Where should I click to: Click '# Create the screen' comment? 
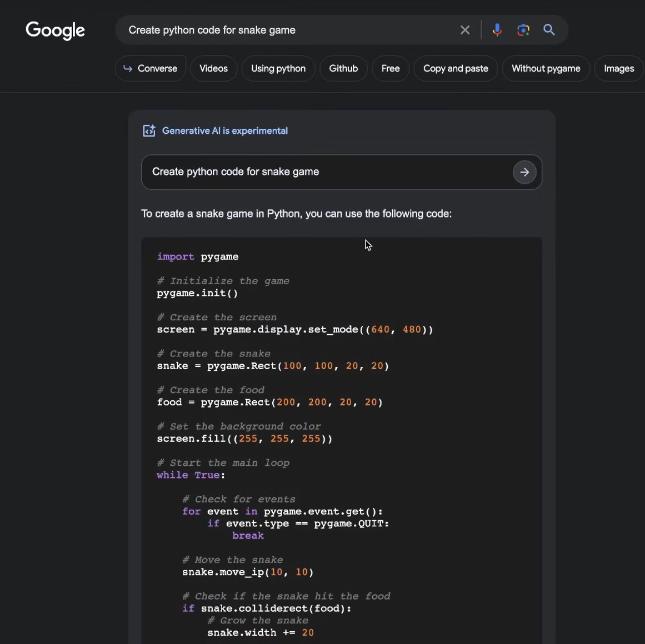216,317
